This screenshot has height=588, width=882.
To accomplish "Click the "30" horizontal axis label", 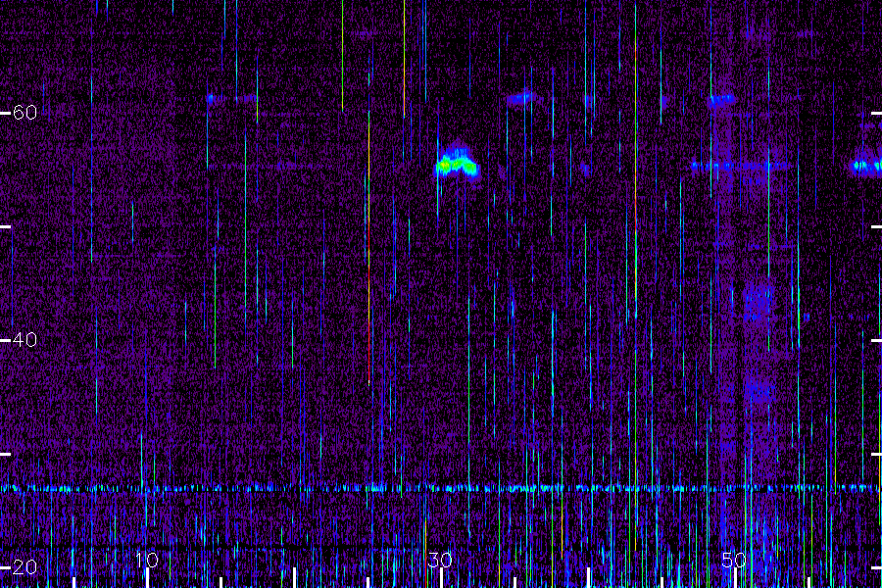I will 440,560.
